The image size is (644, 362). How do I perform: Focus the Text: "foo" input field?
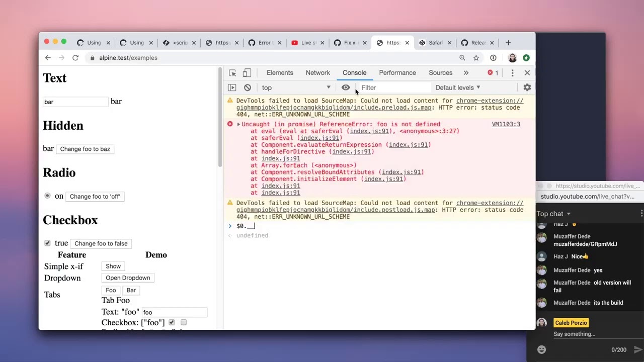pos(175,312)
